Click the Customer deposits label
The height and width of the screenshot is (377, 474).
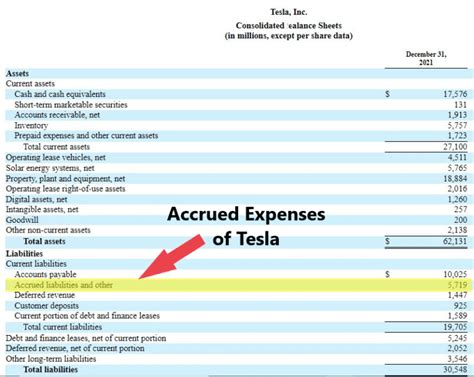[47, 306]
